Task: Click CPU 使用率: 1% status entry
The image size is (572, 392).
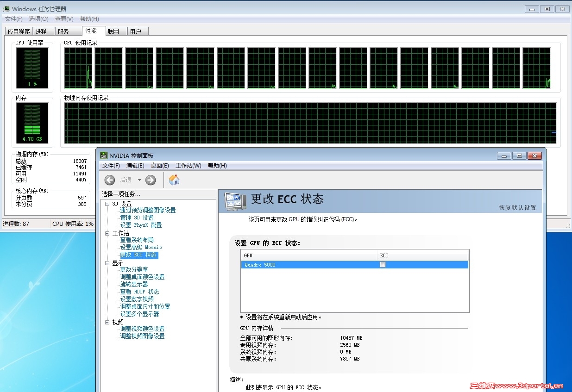Action: 73,224
